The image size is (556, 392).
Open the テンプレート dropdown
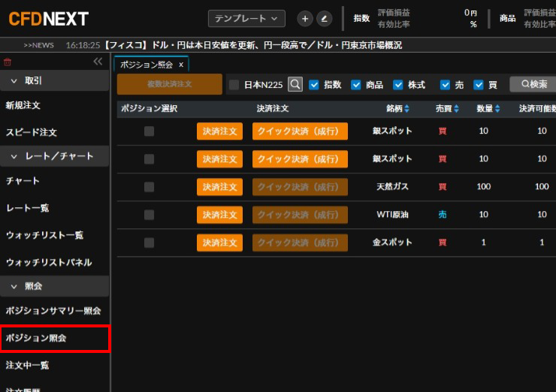click(x=246, y=19)
